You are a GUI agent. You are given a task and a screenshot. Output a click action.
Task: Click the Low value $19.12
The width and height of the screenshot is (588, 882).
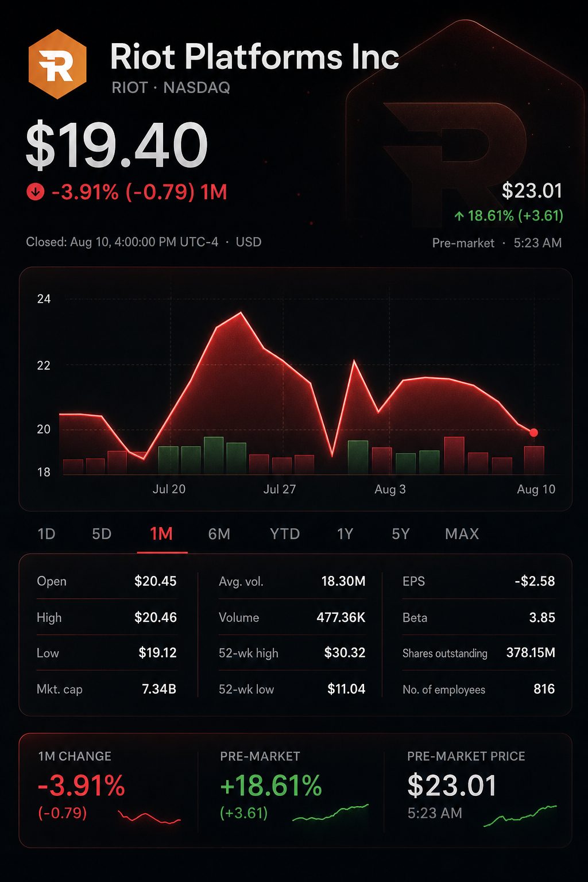[157, 653]
